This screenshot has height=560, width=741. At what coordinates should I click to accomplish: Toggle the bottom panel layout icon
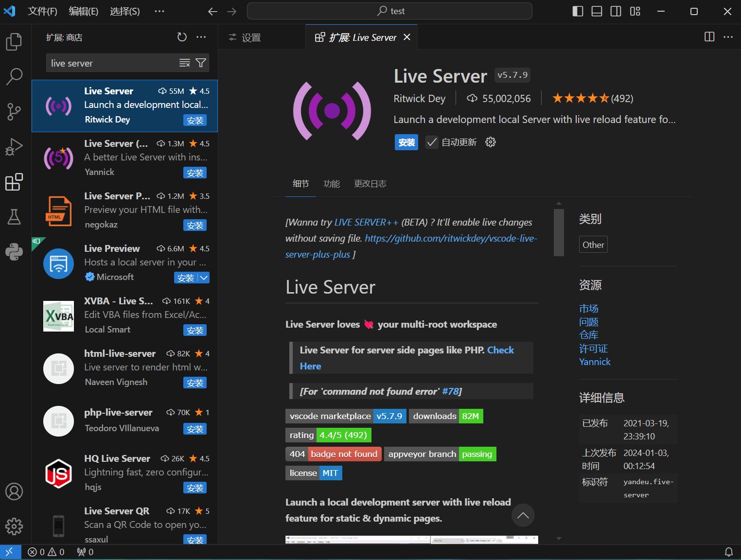coord(597,11)
